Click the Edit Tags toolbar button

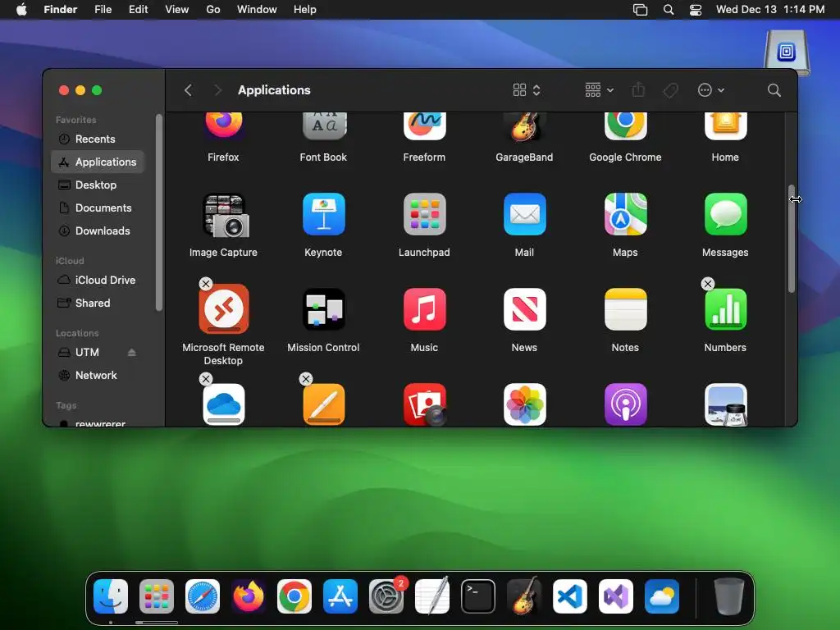(670, 90)
